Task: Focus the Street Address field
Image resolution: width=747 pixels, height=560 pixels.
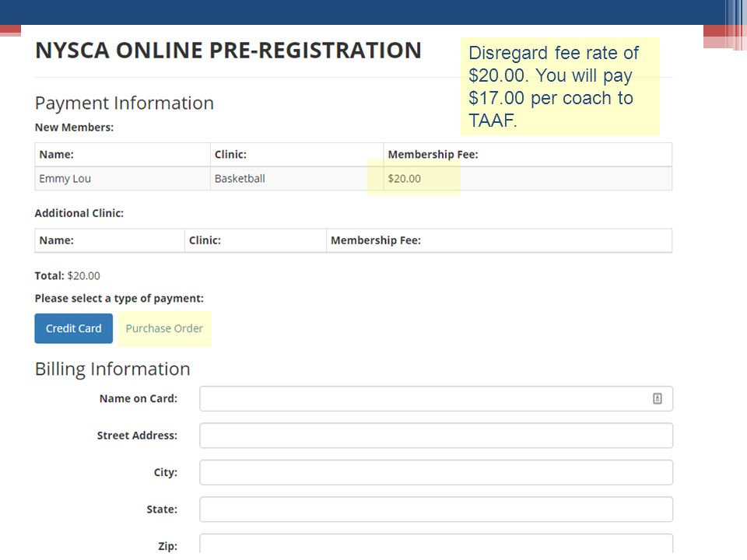Action: coord(436,436)
